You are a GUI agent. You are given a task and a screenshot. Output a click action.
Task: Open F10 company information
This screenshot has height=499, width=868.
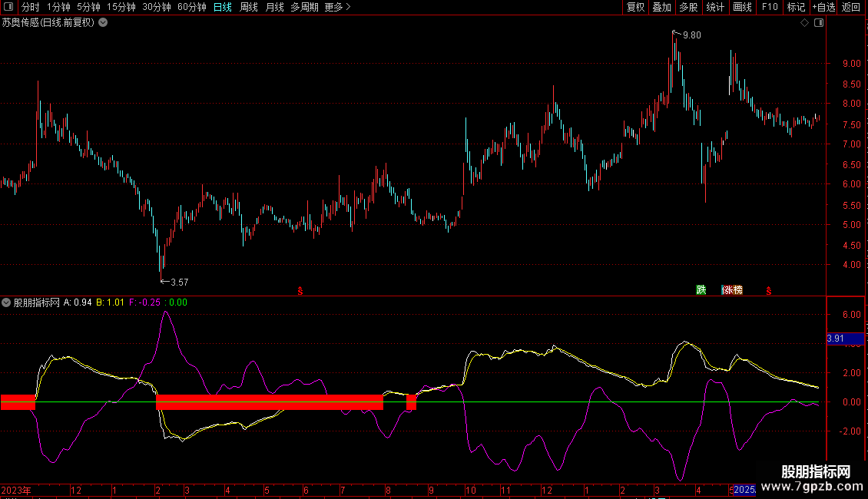(x=770, y=7)
